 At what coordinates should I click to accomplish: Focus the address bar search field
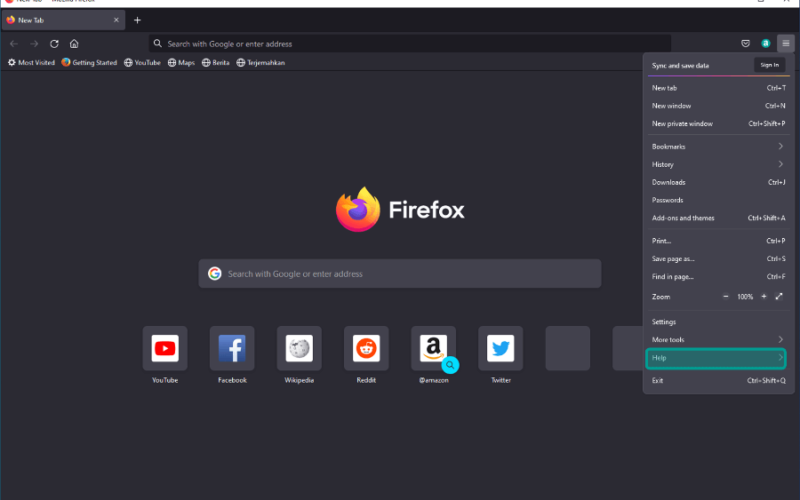coord(410,44)
